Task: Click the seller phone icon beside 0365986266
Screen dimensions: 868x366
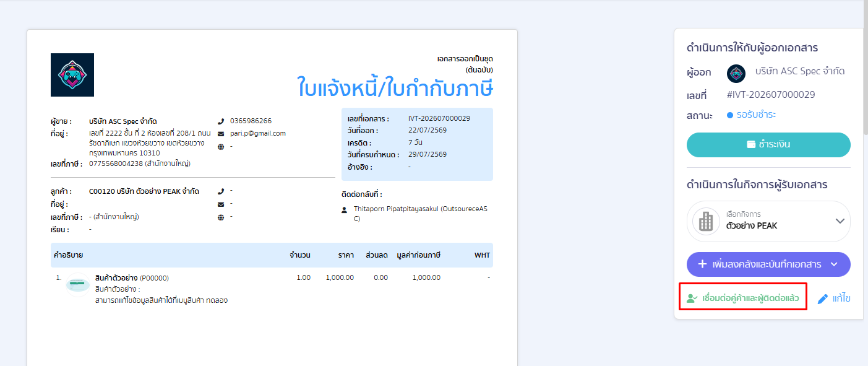Action: [x=221, y=121]
